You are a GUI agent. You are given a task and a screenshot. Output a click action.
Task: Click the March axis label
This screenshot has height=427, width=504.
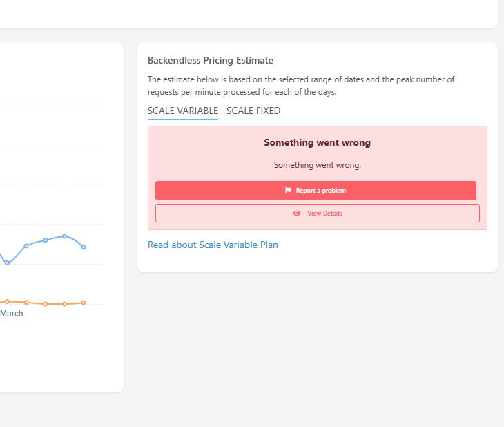pos(12,314)
